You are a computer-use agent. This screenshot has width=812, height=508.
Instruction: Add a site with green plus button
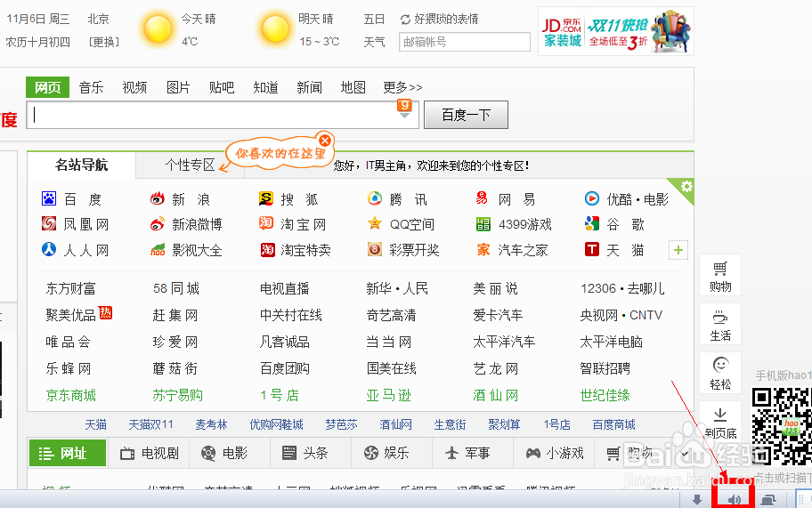click(x=678, y=250)
